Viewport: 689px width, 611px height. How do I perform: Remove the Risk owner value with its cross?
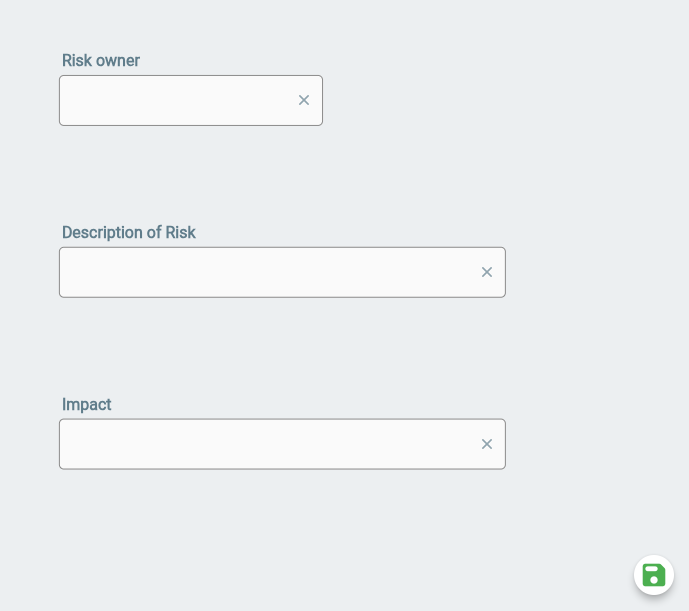pyautogui.click(x=304, y=100)
